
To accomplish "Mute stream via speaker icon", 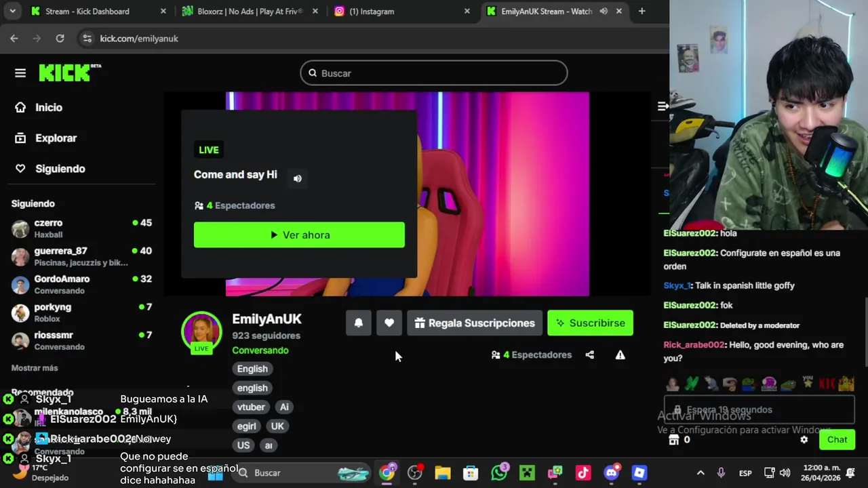I will (x=297, y=178).
